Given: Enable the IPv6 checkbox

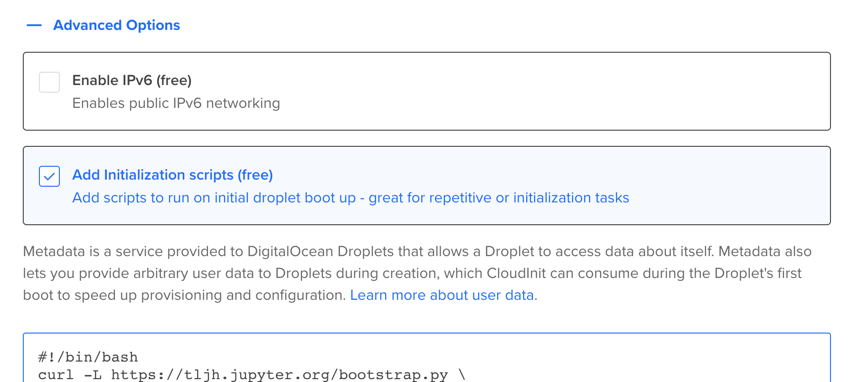Looking at the screenshot, I should 49,82.
